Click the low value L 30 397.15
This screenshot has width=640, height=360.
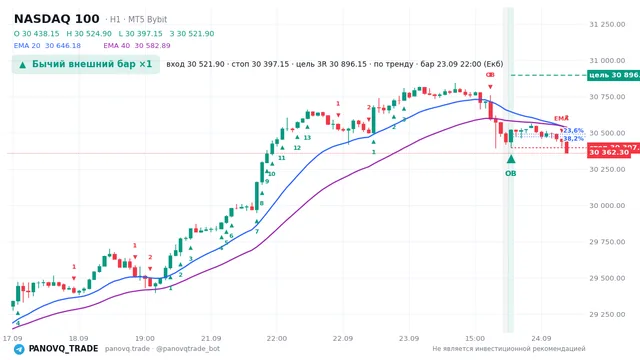tap(140, 33)
